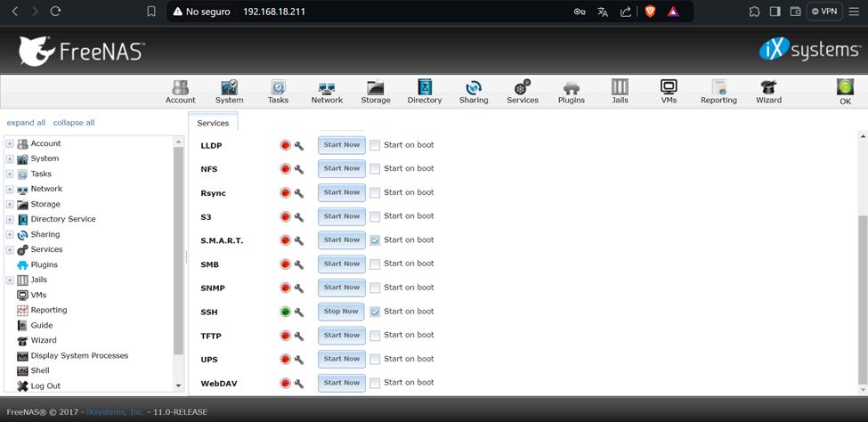
Task: Click Start Now for SMB
Action: pyautogui.click(x=342, y=264)
